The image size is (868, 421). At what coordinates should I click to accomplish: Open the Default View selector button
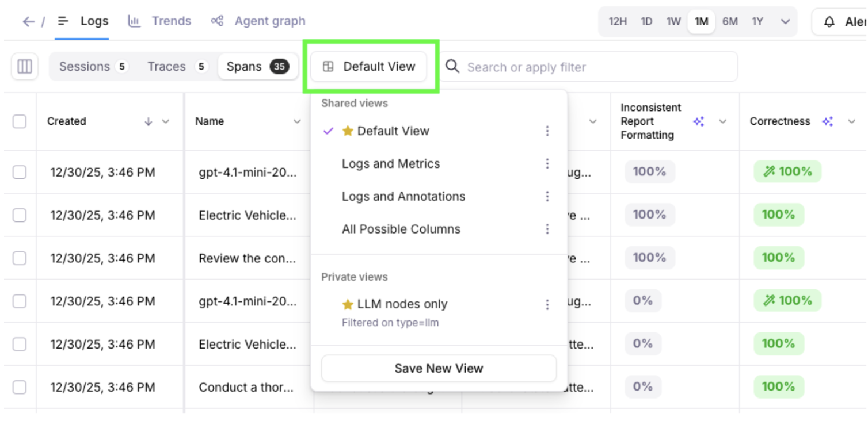click(369, 67)
